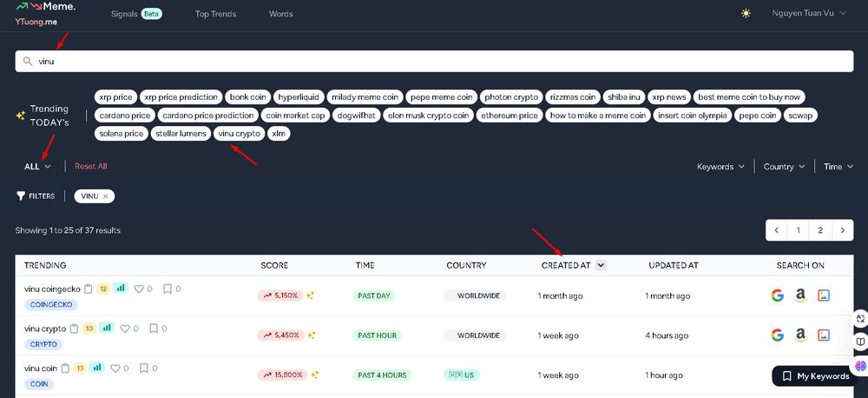Click the COIN tag under vinu coin
Viewport: 868px width, 398px height.
(39, 383)
